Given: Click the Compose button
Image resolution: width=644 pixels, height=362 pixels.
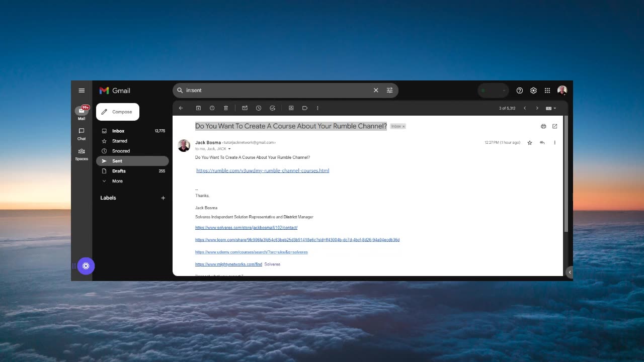Looking at the screenshot, I should pos(118,112).
